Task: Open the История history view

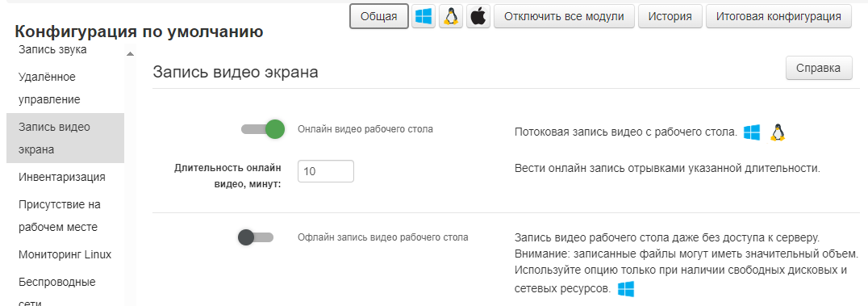Action: 670,17
